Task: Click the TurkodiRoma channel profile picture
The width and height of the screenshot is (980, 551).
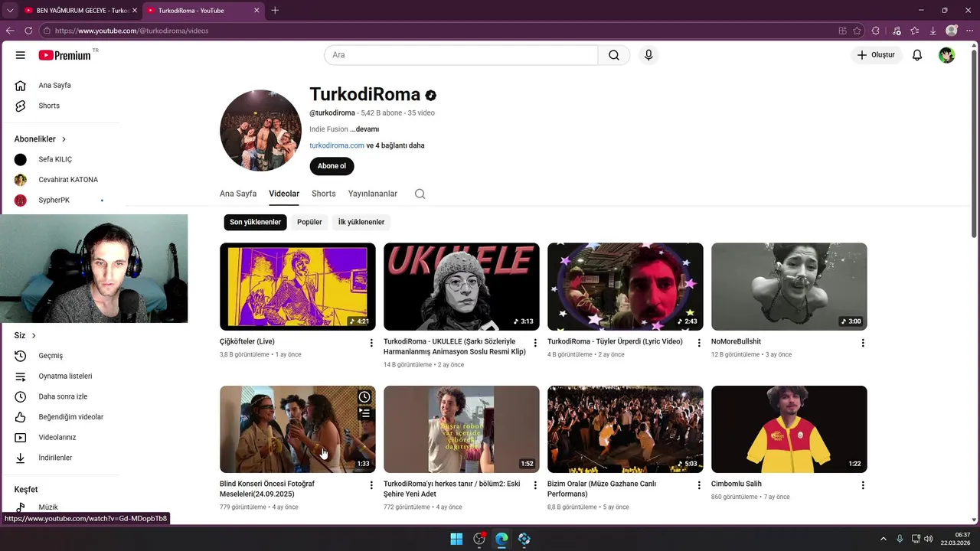Action: 260,130
